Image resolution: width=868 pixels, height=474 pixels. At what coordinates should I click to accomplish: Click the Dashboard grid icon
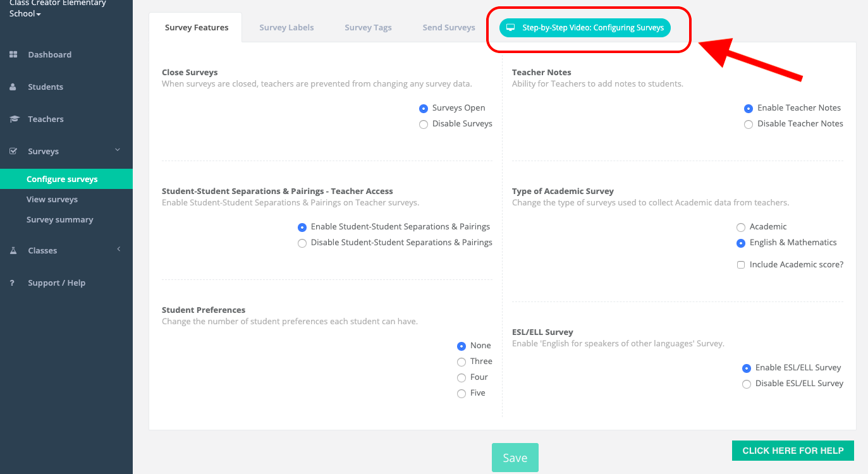(x=13, y=55)
